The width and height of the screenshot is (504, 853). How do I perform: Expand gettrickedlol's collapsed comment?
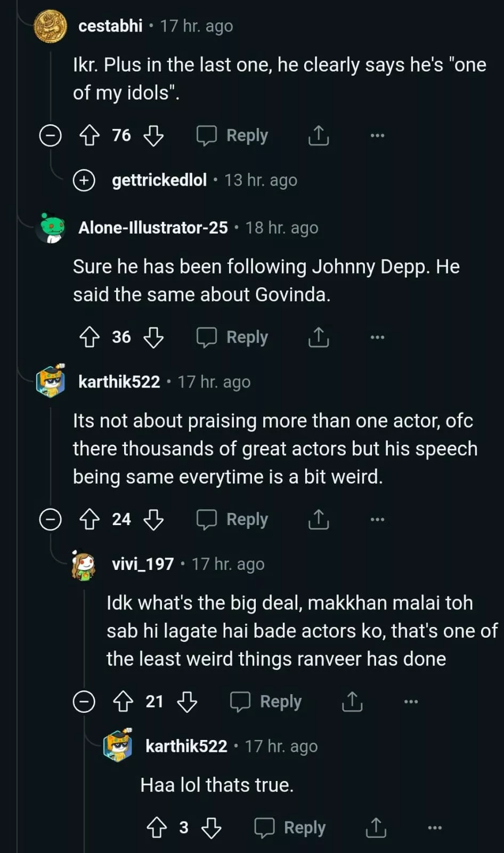coord(84,180)
